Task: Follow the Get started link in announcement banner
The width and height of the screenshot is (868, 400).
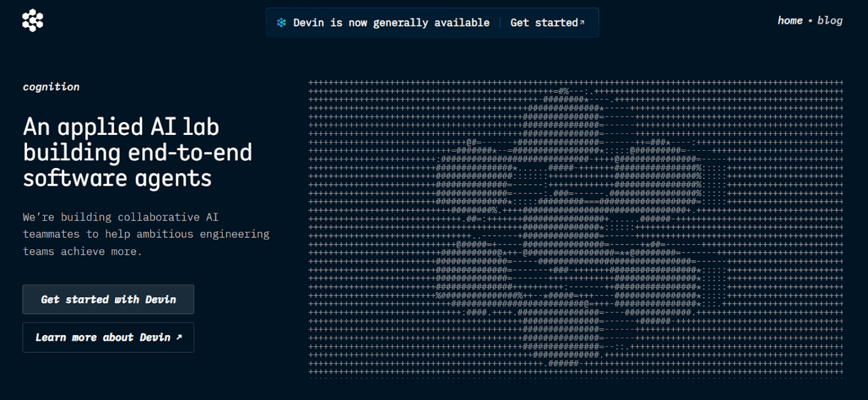Action: (x=544, y=23)
